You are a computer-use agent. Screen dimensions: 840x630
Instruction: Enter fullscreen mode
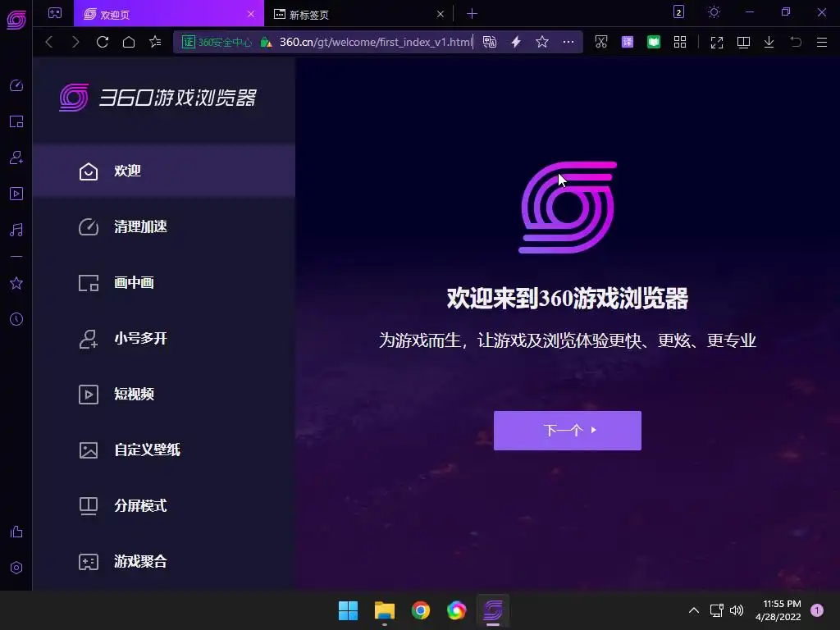click(717, 43)
